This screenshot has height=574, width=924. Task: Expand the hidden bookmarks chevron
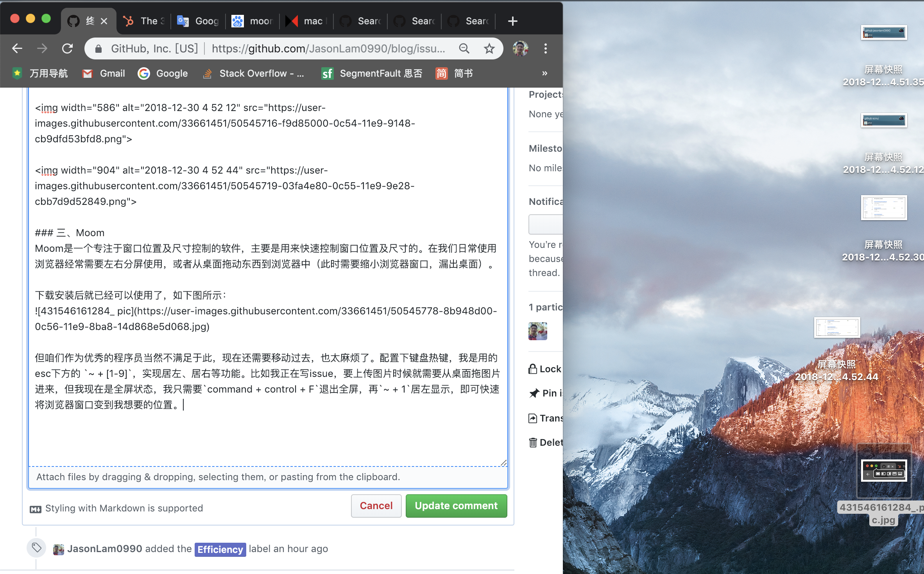(544, 74)
